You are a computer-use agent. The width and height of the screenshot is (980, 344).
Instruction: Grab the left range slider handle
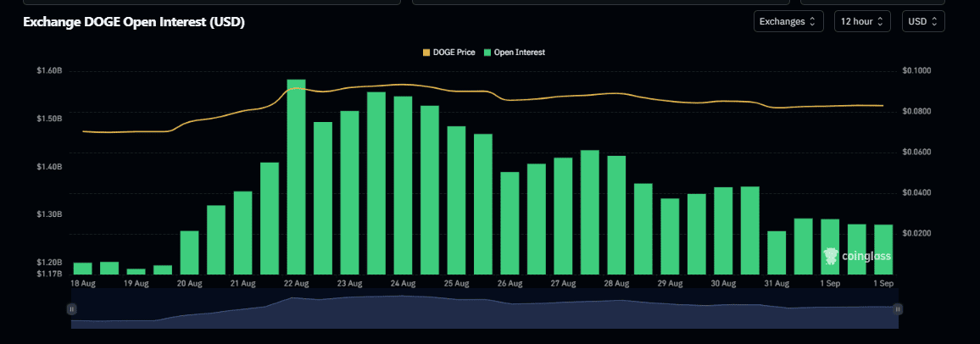click(x=72, y=308)
